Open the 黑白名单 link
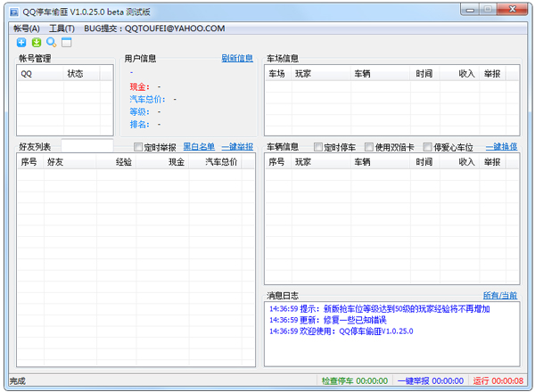 point(199,147)
